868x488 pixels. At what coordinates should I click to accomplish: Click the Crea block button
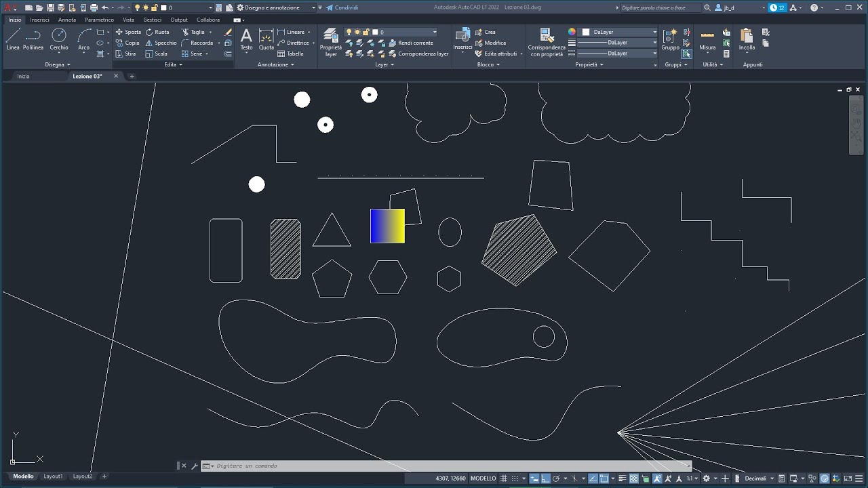(486, 32)
